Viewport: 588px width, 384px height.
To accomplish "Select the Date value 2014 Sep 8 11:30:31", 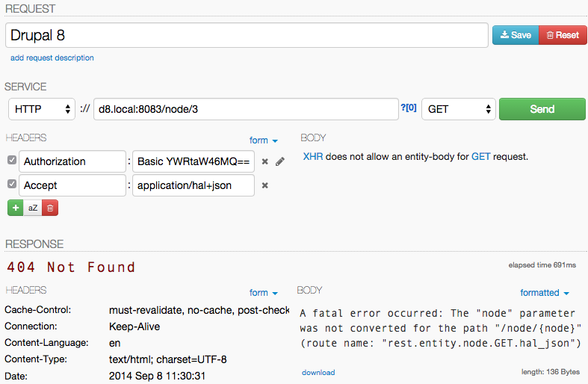I will [x=157, y=376].
